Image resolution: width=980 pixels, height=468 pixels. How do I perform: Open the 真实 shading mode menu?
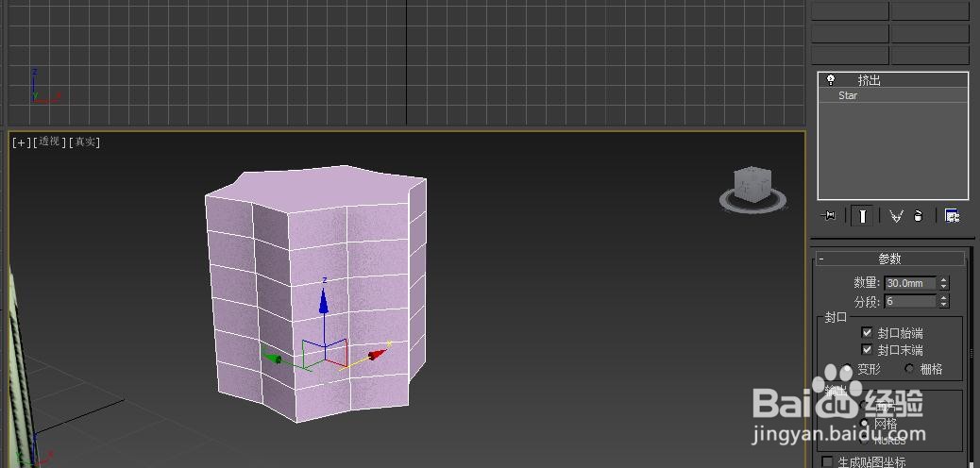[84, 142]
